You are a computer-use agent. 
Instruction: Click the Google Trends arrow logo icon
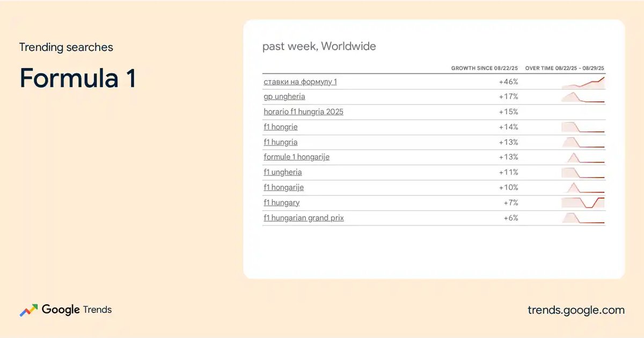(x=28, y=310)
